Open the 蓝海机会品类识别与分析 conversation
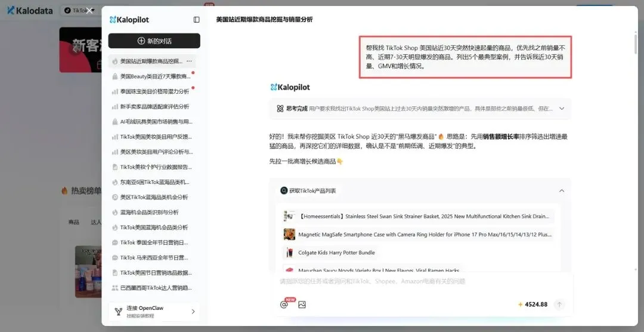 pos(152,213)
